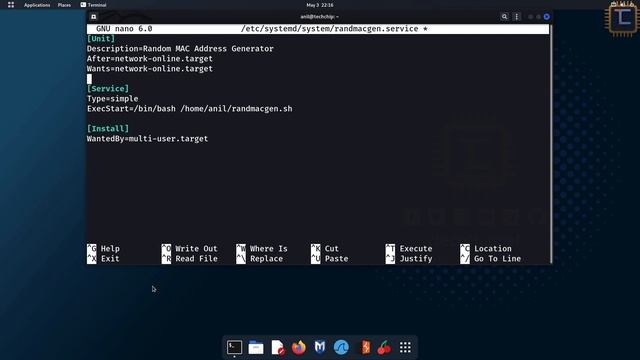This screenshot has width=640, height=360.
Task: Launch Firefox from the dock
Action: coord(299,347)
